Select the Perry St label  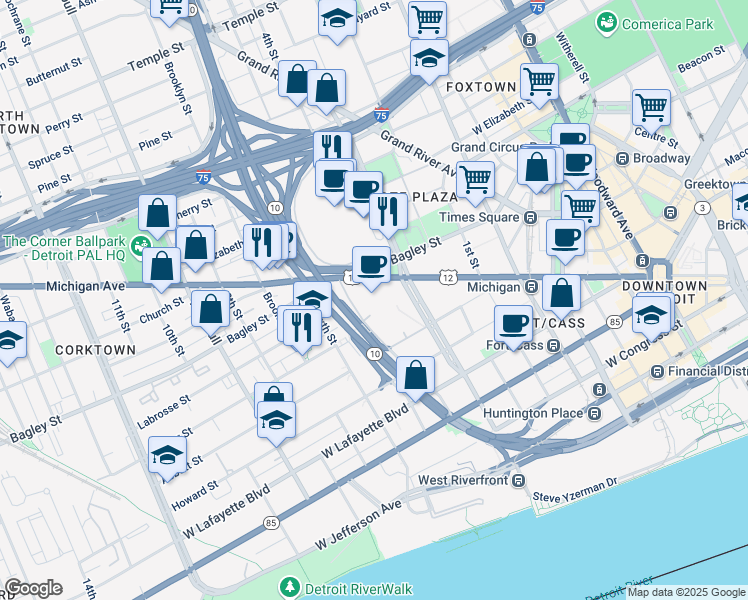(64, 123)
